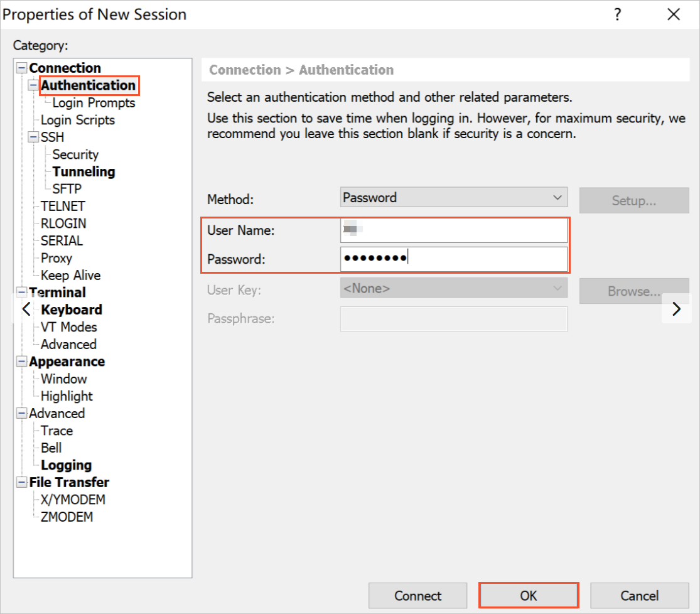The image size is (700, 614).
Task: Select Tunneling in category tree
Action: tap(83, 171)
